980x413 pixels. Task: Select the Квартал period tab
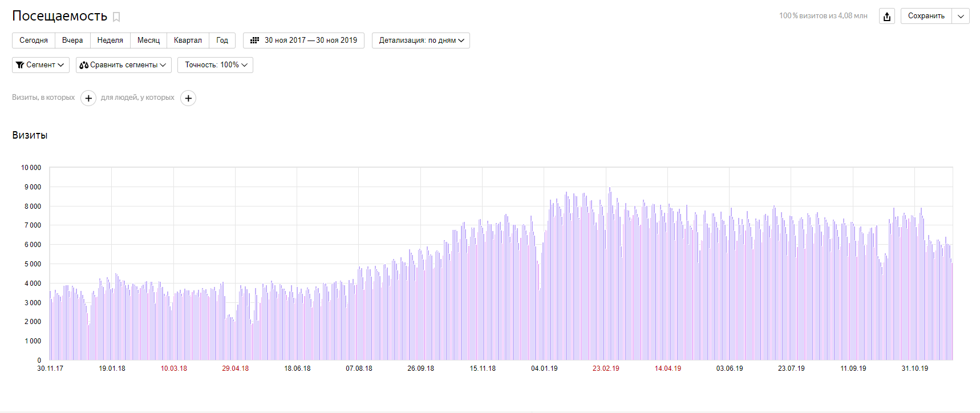coord(188,41)
